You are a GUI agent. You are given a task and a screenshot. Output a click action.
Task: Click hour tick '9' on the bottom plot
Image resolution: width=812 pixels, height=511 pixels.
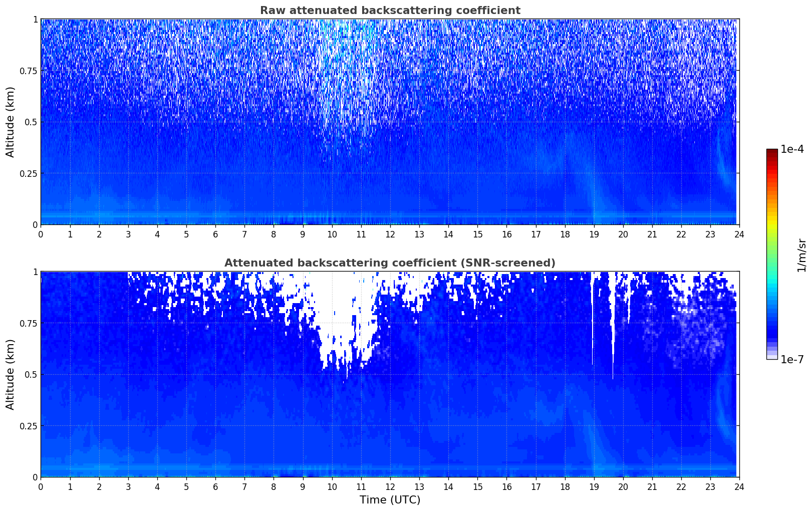[303, 486]
